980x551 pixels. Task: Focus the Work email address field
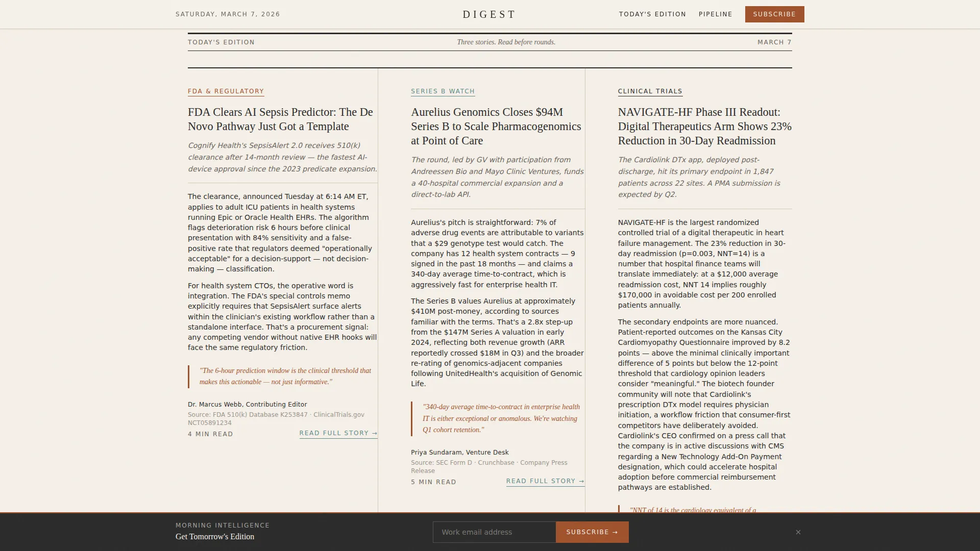[x=494, y=532]
